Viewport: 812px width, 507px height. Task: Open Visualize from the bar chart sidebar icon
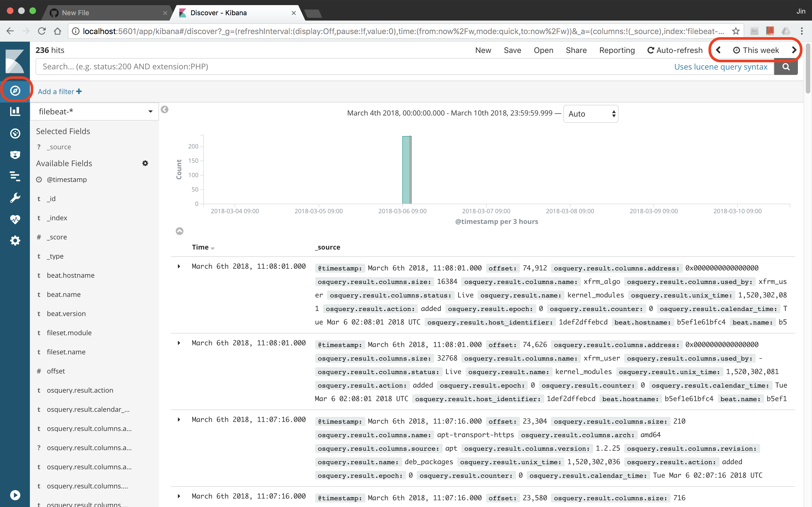(x=15, y=112)
